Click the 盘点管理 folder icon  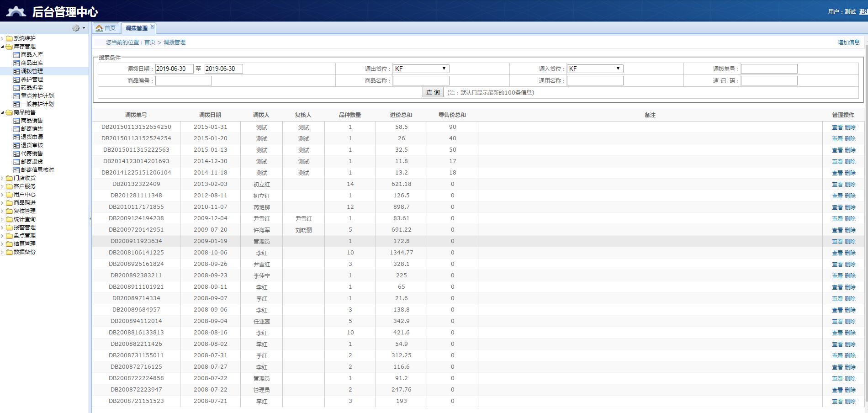point(9,236)
